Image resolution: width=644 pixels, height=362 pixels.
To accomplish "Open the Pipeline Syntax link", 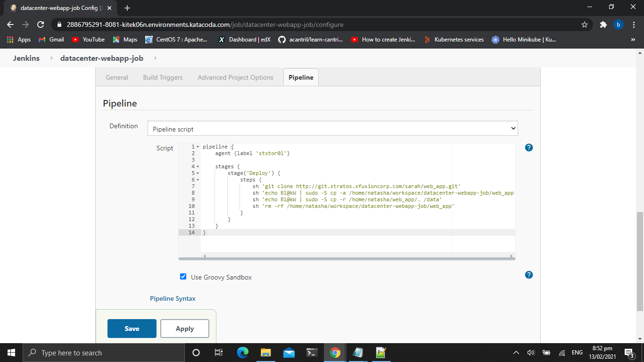I will click(x=173, y=298).
